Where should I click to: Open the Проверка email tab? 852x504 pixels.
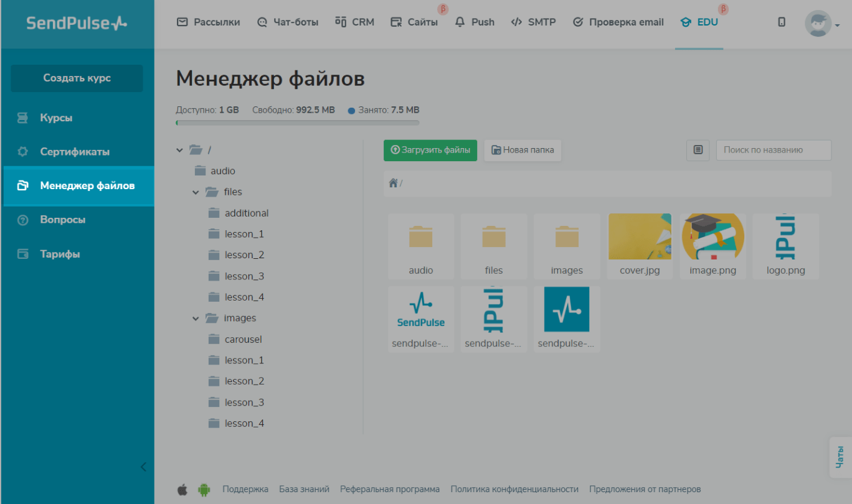pyautogui.click(x=618, y=22)
